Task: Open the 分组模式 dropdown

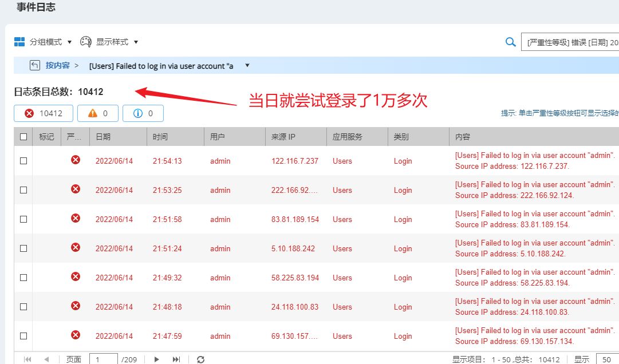Action: pyautogui.click(x=69, y=42)
